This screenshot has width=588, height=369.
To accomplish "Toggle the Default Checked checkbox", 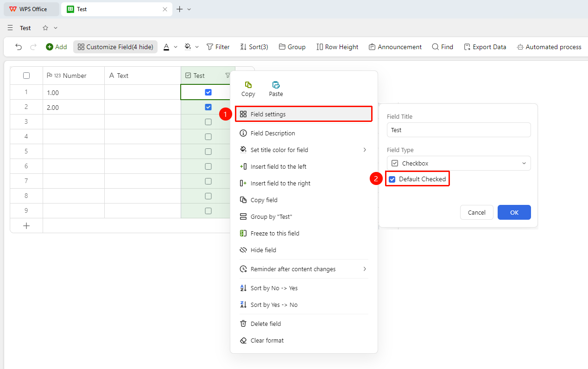I will pos(392,179).
